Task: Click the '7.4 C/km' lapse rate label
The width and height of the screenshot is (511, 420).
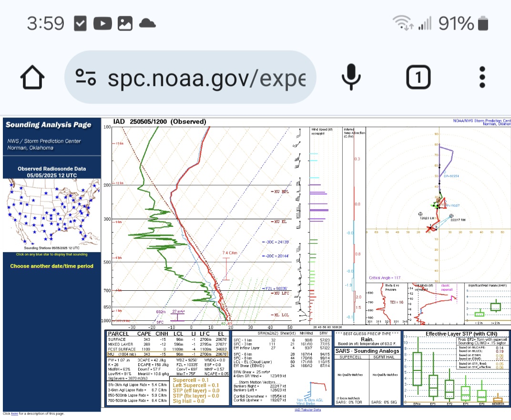Action: 230,253
